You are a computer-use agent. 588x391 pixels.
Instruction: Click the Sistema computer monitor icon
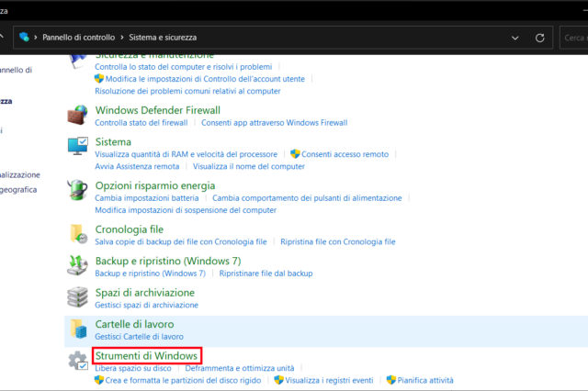(78, 147)
